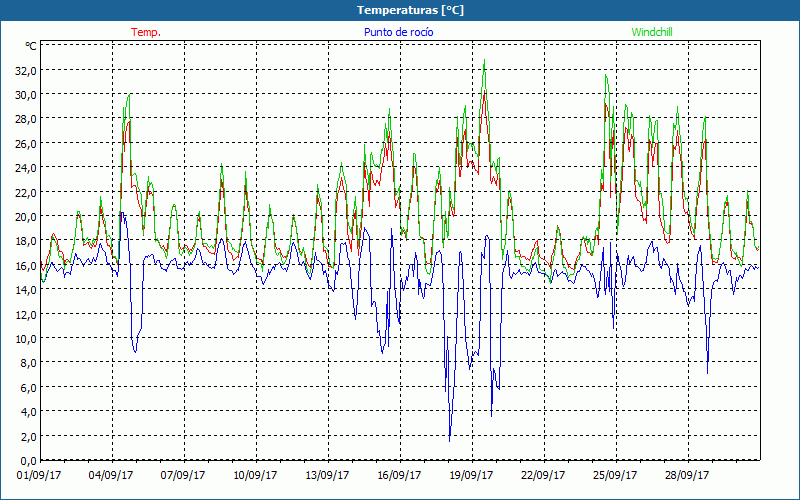This screenshot has height=500, width=800.
Task: Click the 8,0 y-axis value
Action: tap(28, 363)
